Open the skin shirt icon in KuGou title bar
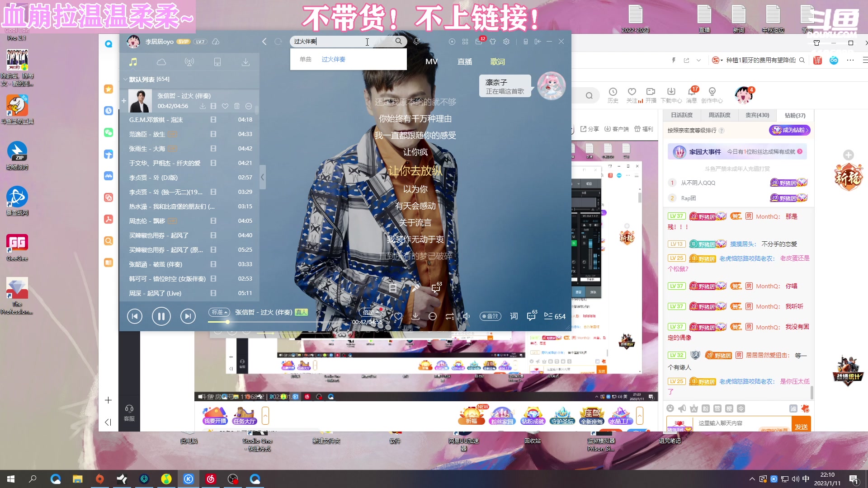 [493, 42]
